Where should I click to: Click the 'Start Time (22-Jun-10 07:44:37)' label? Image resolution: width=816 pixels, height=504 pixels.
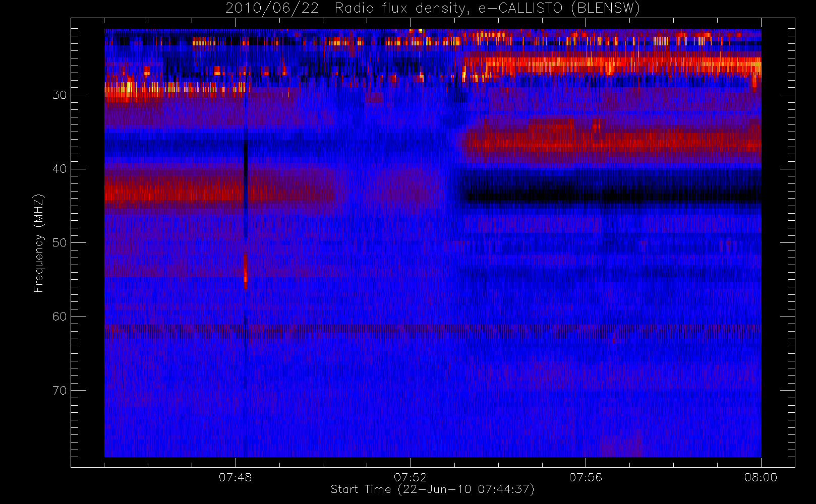(x=432, y=489)
